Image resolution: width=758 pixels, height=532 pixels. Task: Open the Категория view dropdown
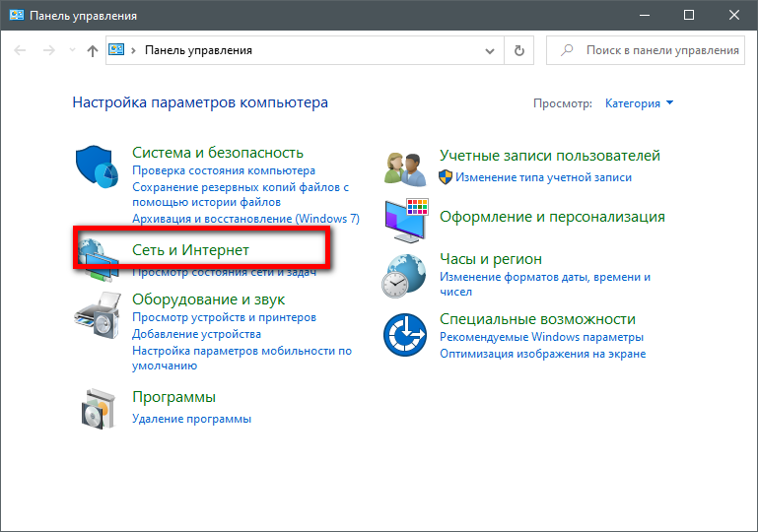point(639,103)
